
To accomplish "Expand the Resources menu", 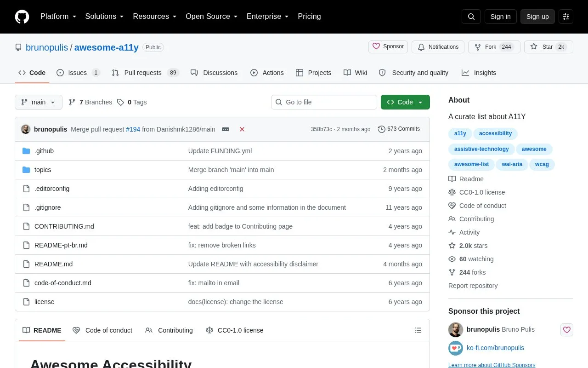I will pos(155,17).
